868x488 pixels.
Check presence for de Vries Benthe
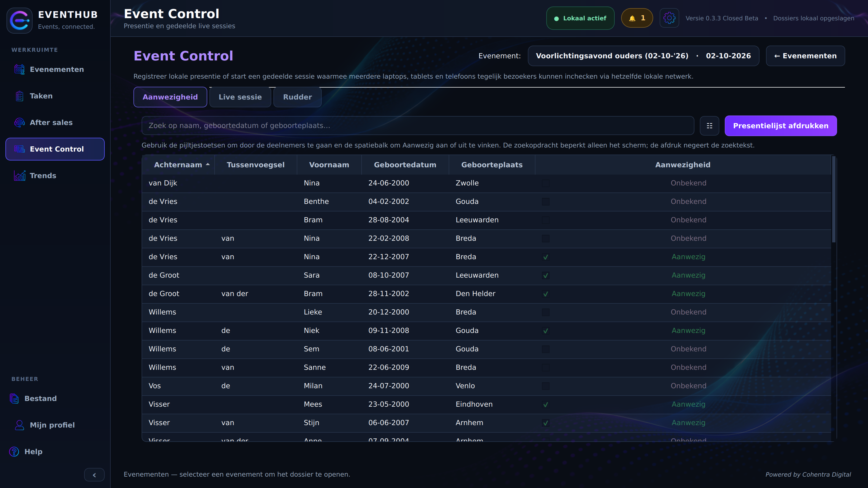545,202
